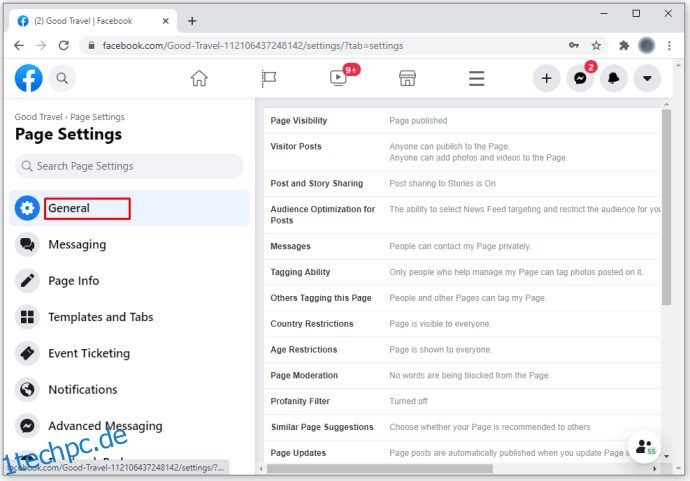Open Templates and Tabs settings

tap(129, 317)
